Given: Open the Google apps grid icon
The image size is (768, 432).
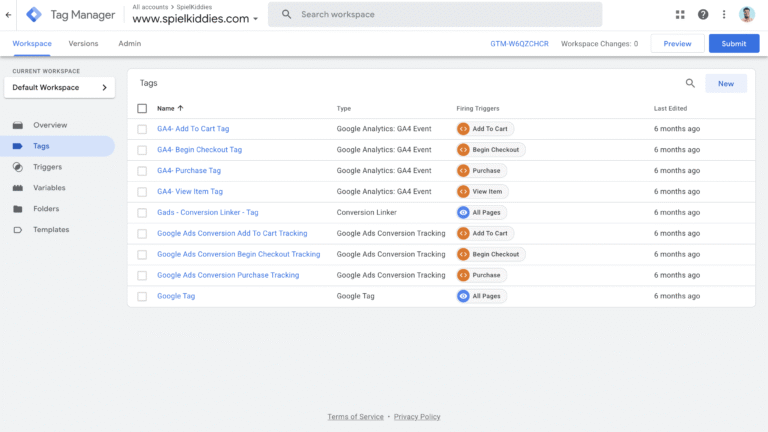Looking at the screenshot, I should point(680,15).
